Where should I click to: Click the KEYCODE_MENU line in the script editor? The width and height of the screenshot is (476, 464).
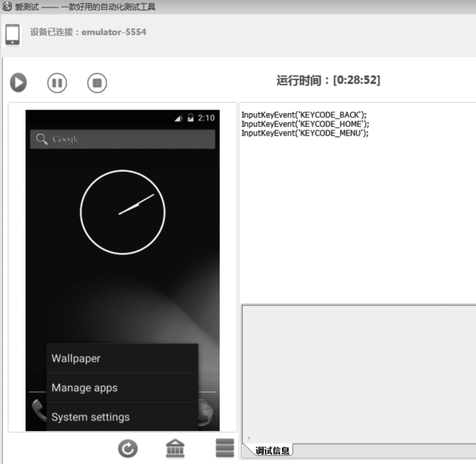(305, 133)
